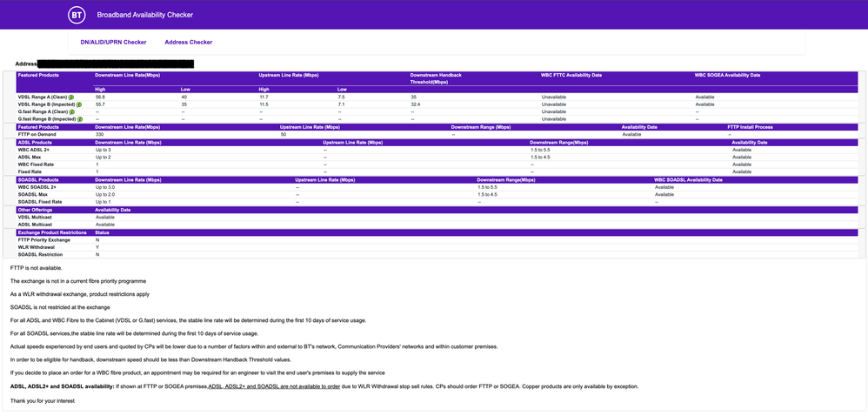Click the 50 FTTP upstream rate
This screenshot has height=416, width=868.
(x=284, y=135)
